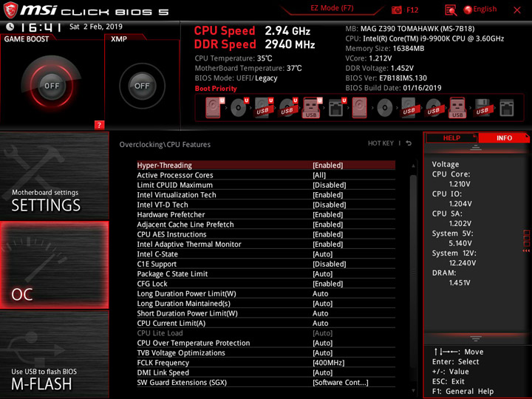This screenshot has width=532, height=399.
Task: Select the legacy hard disk boot icon
Action: point(359,108)
